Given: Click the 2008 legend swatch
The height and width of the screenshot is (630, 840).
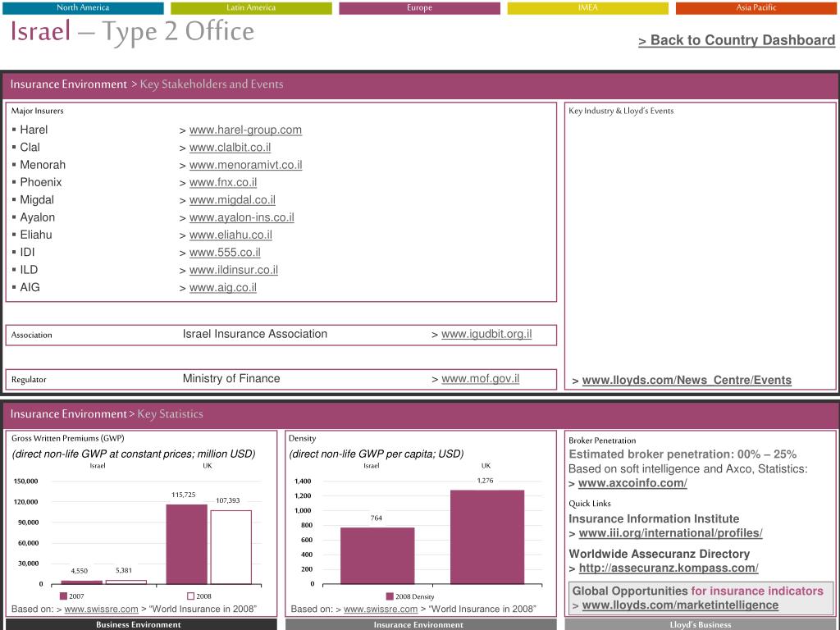Looking at the screenshot, I should [x=190, y=596].
